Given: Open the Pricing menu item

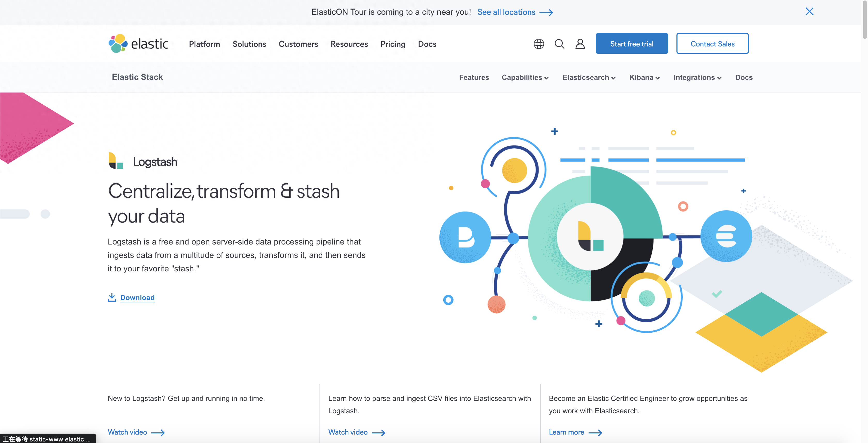Looking at the screenshot, I should pyautogui.click(x=393, y=44).
